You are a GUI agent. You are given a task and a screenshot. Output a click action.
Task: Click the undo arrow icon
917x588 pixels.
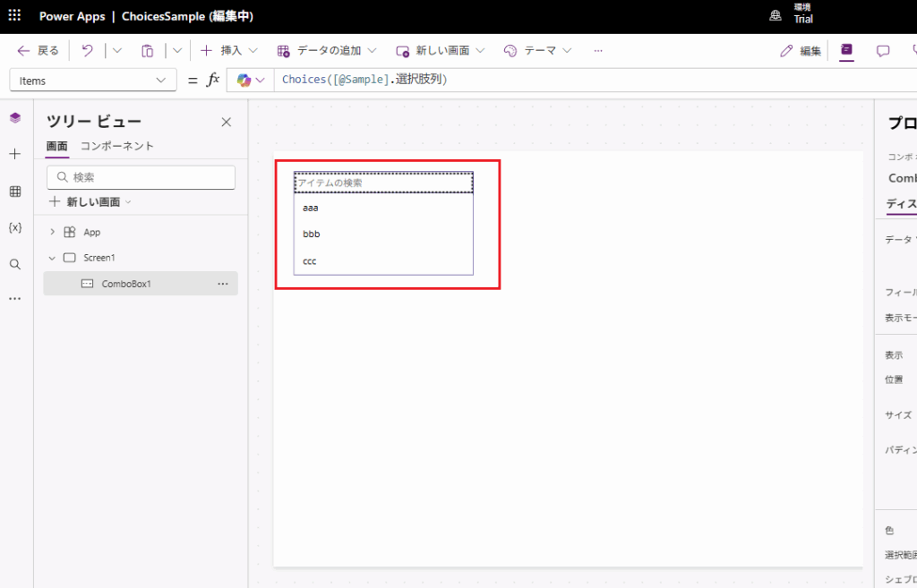pos(87,51)
